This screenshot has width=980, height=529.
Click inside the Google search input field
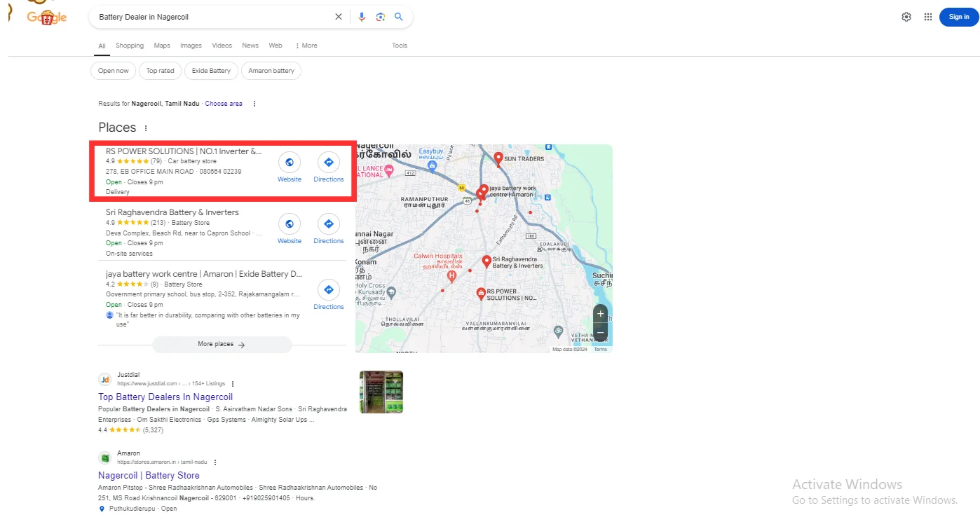click(x=214, y=17)
